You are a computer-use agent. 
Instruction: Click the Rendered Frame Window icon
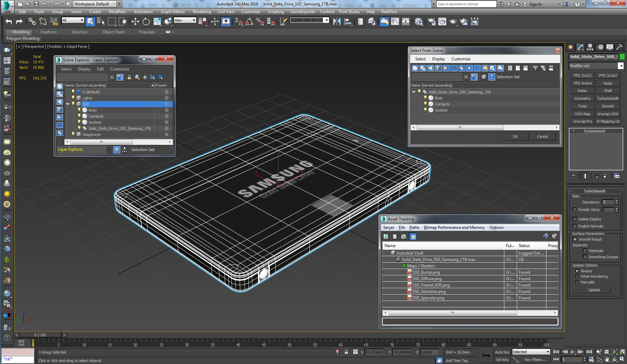[442, 22]
